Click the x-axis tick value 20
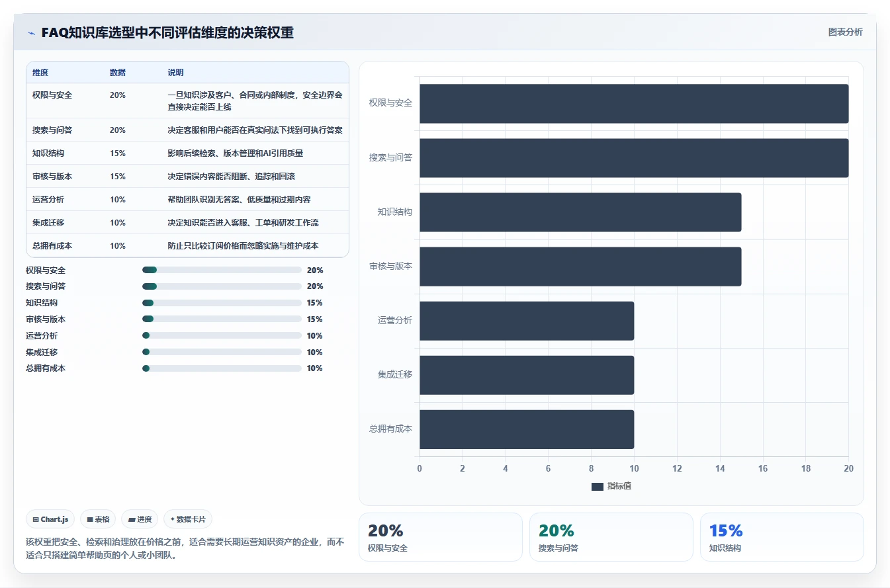This screenshot has width=890, height=588. click(849, 468)
